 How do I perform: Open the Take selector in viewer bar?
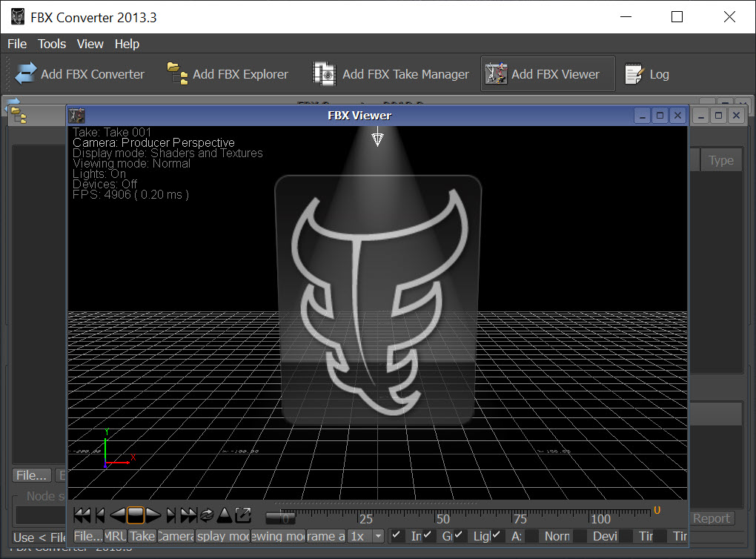tap(142, 536)
